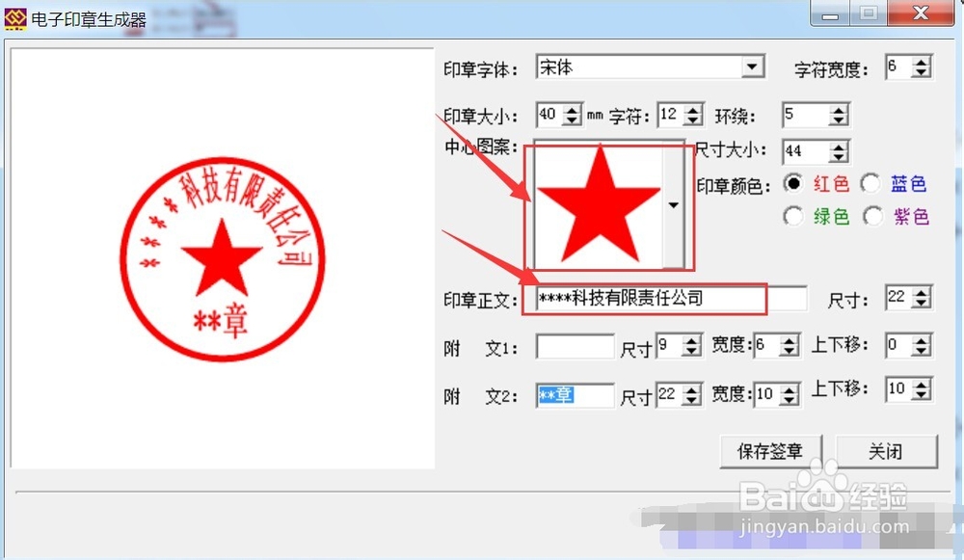
Task: Click the 字符宽度 value field showing 6
Action: tap(898, 67)
